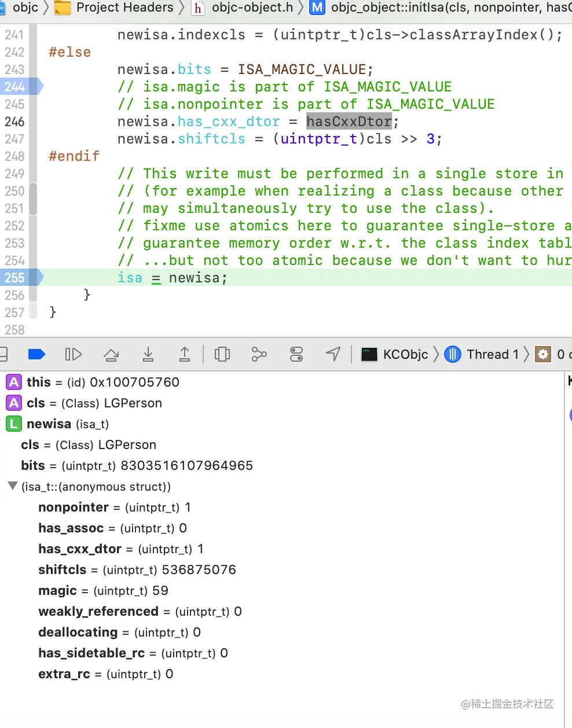Screen dimensions: 572x728
Task: Open the Environment Overrides icon
Action: click(296, 354)
